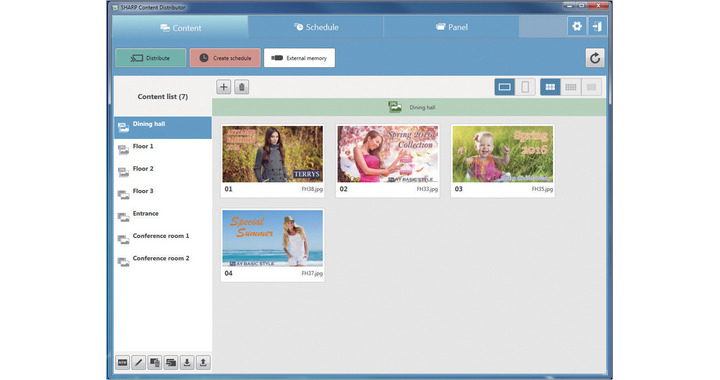
Task: Click the download arrow icon
Action: [187, 363]
